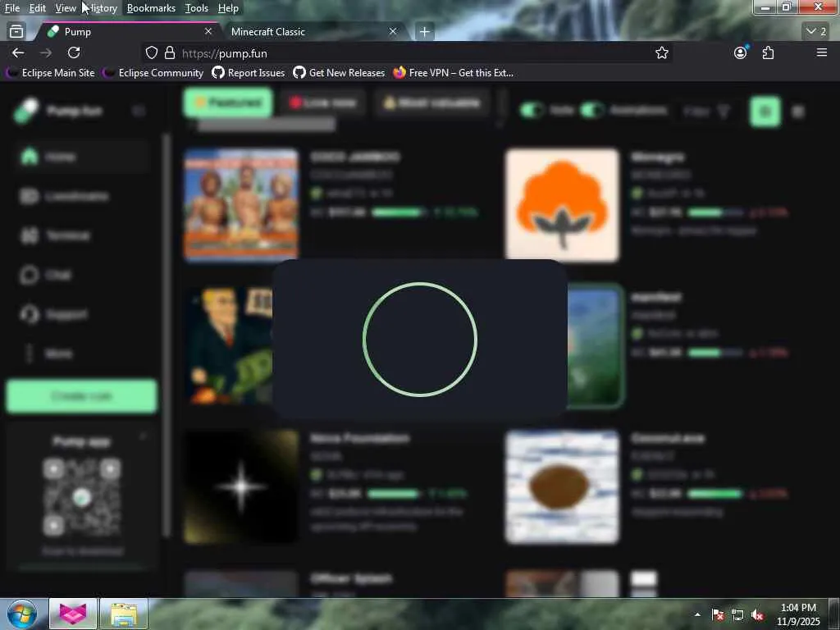Open the Eclipse Community bookmark
This screenshot has height=630, width=840.
click(x=153, y=73)
